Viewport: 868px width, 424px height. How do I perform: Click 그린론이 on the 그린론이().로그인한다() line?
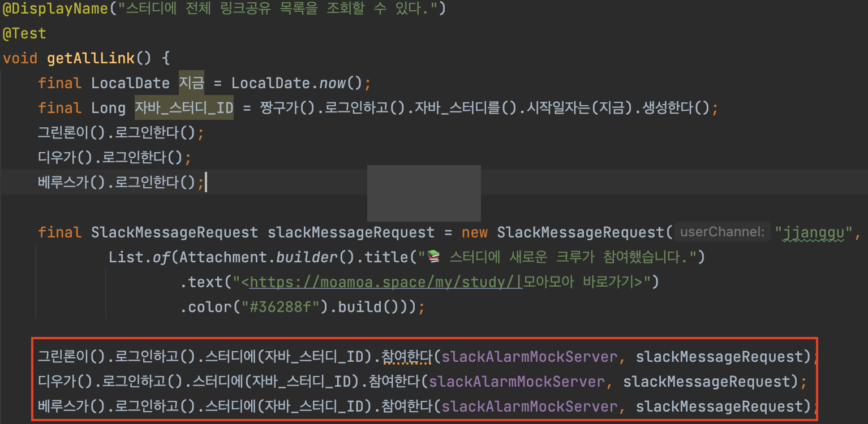point(63,133)
